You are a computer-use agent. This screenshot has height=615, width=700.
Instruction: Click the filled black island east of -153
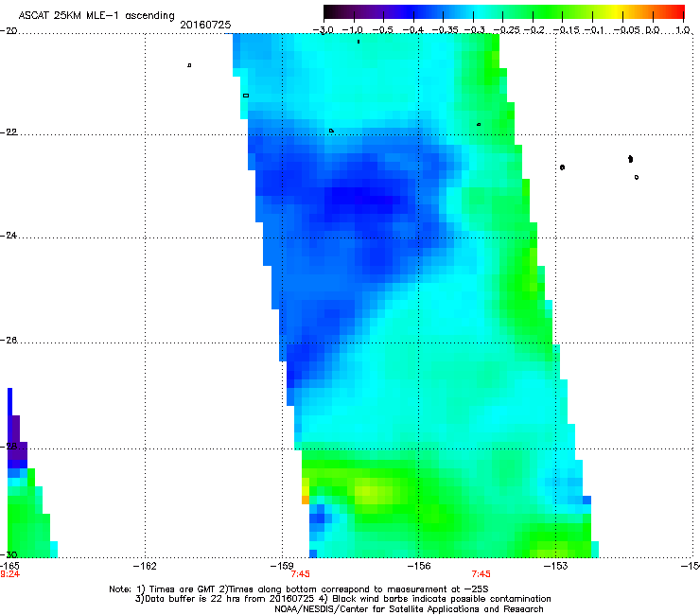(x=630, y=159)
